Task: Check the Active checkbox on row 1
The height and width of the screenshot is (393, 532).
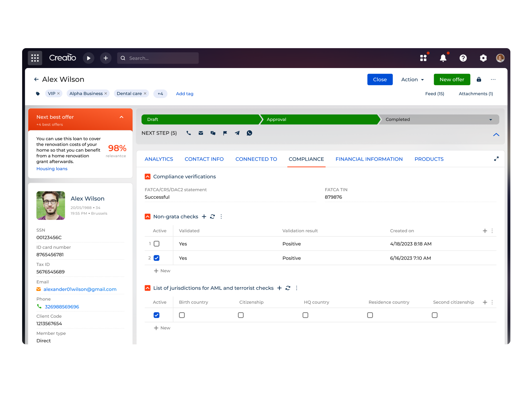Action: pos(157,243)
